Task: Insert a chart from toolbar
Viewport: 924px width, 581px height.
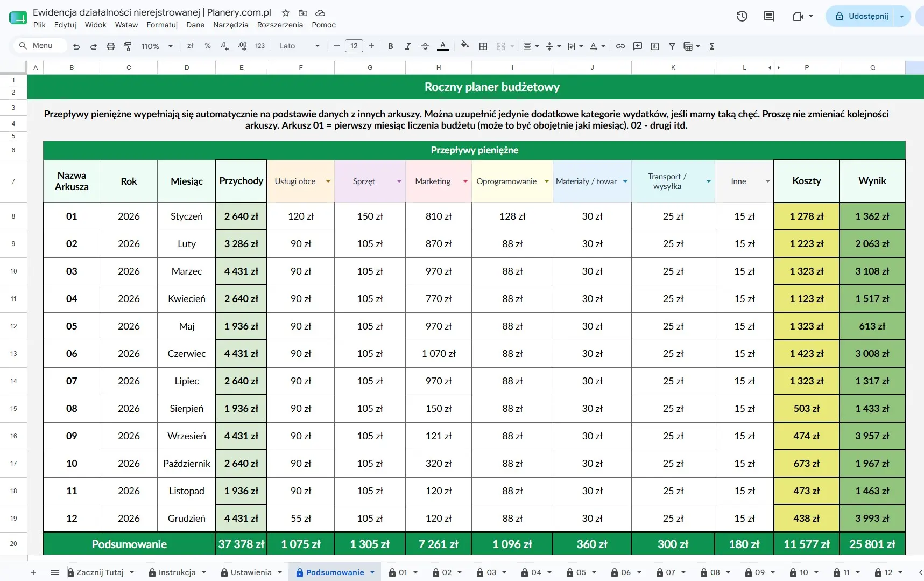Action: 655,46
